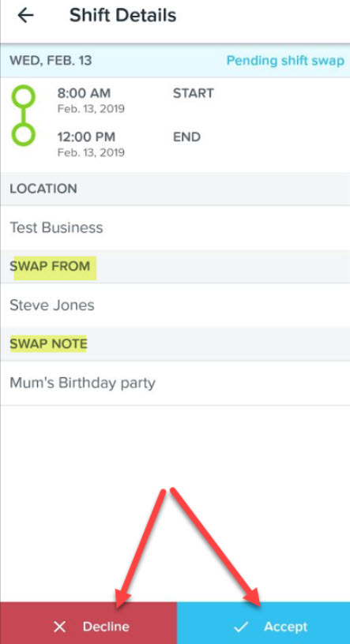
Task: Accept the shift swap request
Action: pos(263,623)
